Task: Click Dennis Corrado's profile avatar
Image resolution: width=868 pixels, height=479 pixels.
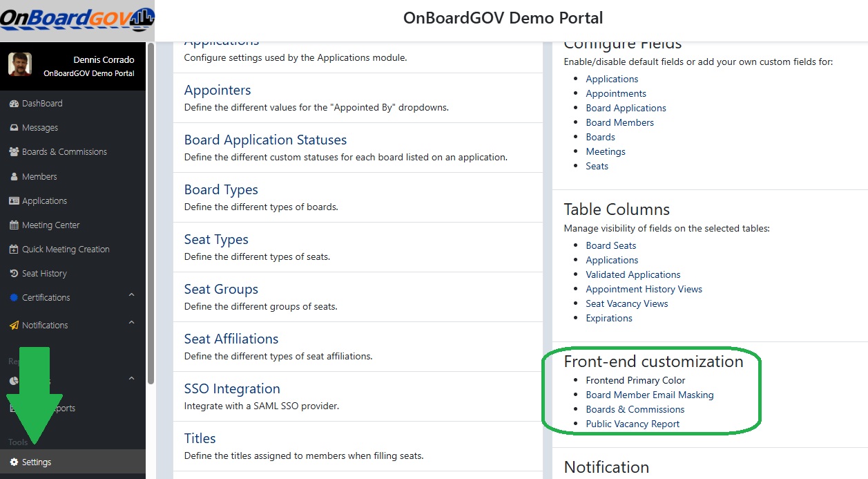Action: point(20,64)
